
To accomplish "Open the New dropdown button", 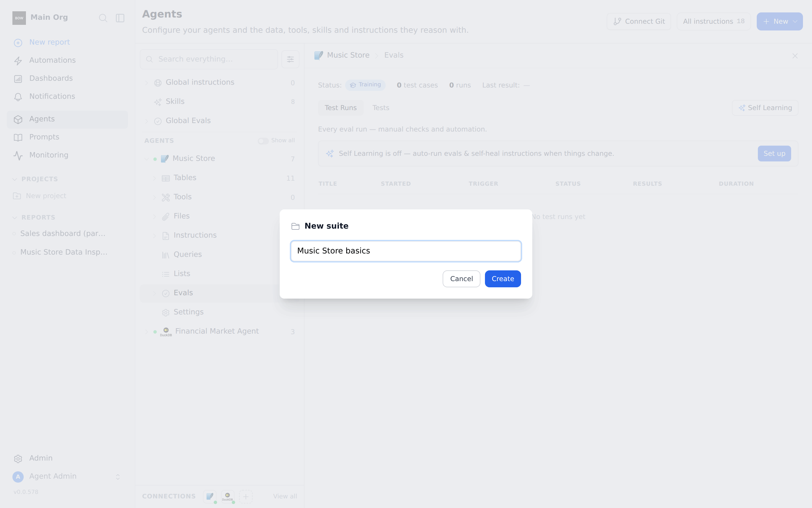I will pyautogui.click(x=780, y=21).
